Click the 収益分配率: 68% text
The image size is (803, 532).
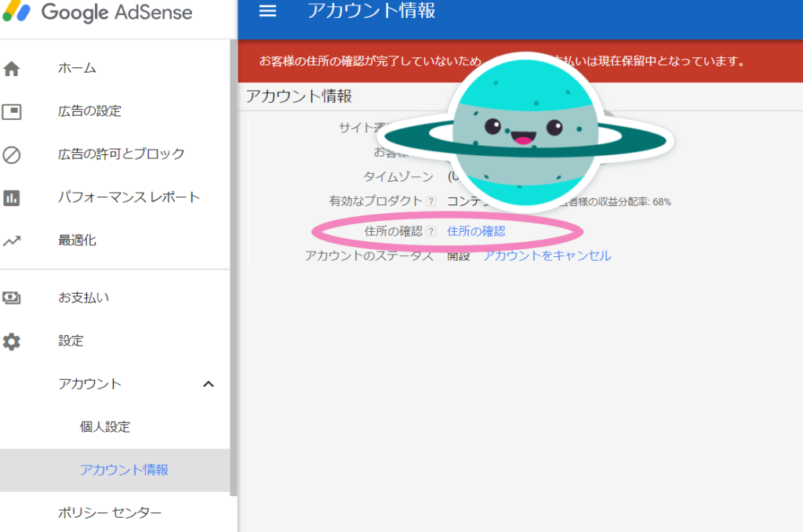635,202
